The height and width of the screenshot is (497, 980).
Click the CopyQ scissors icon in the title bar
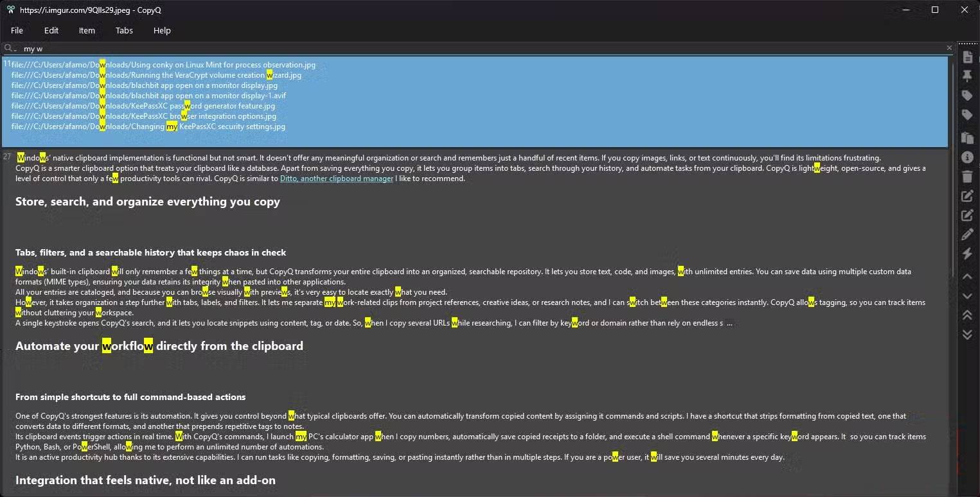(x=10, y=10)
